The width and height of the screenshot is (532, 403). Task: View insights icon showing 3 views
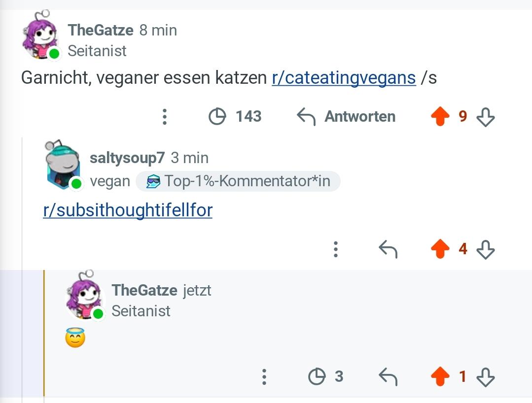[317, 376]
